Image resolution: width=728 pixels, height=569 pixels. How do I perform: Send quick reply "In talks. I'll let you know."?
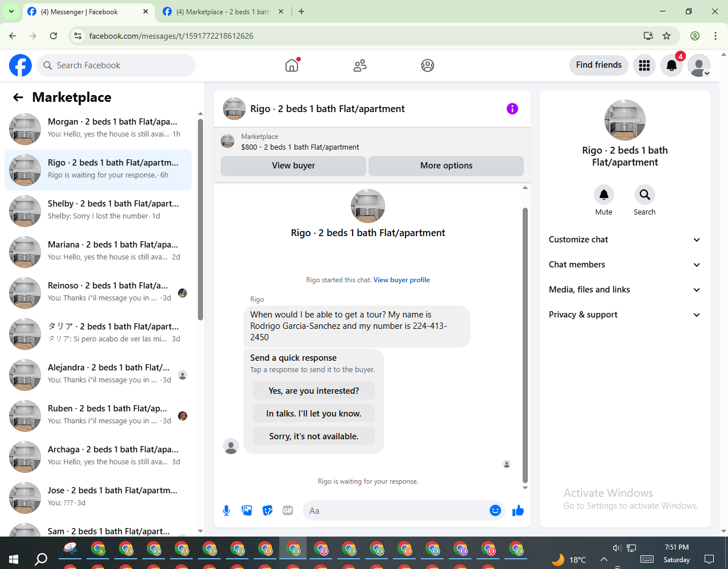[314, 414]
